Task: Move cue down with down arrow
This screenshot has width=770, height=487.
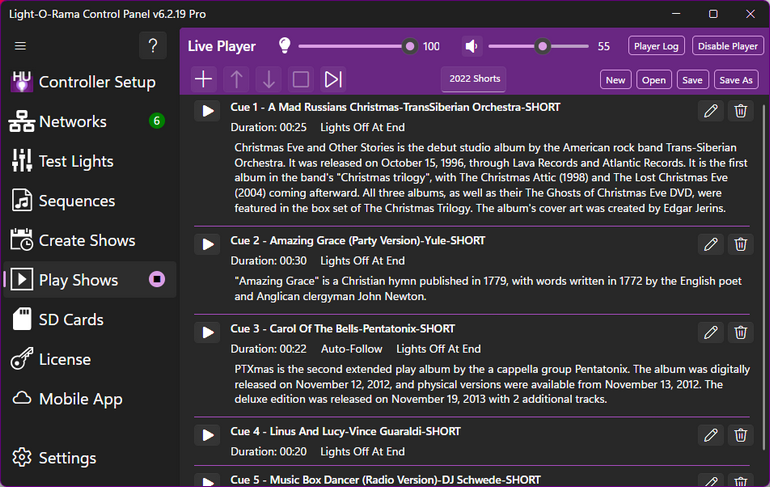Action: tap(269, 79)
